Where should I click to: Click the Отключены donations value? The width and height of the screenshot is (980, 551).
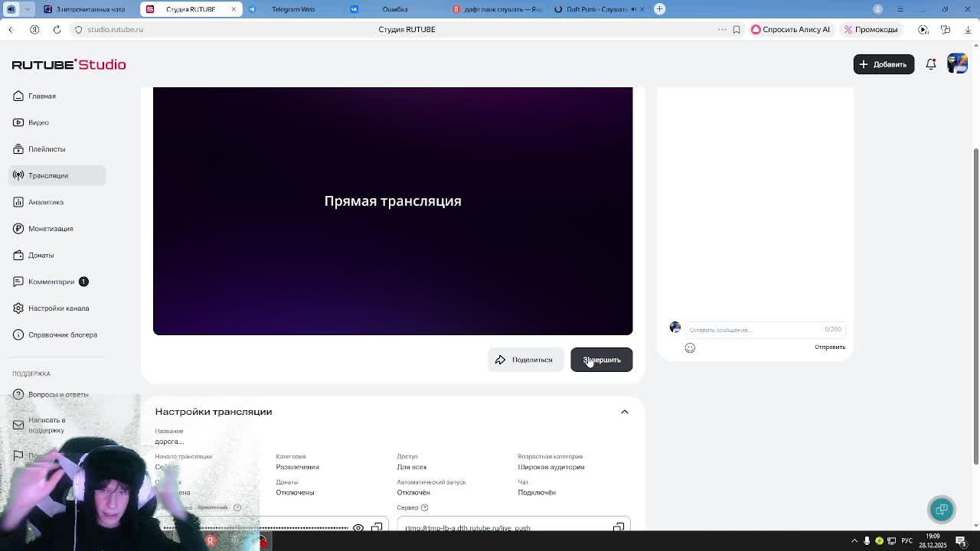[x=295, y=493]
